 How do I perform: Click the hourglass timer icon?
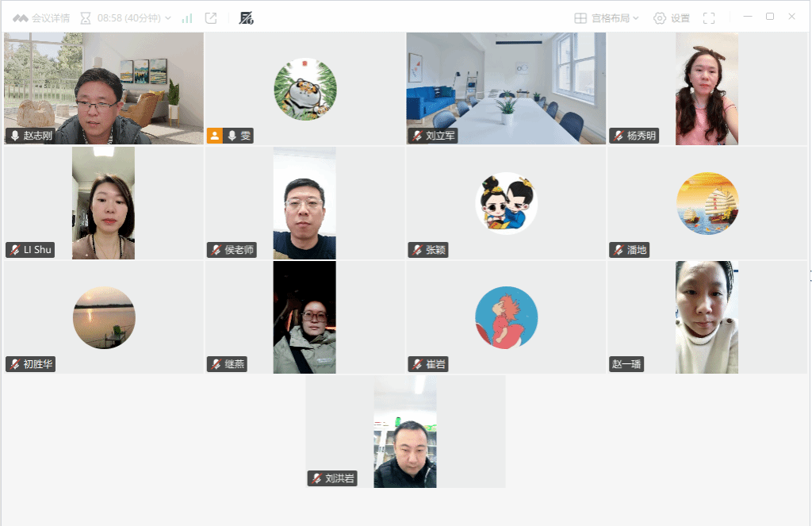86,18
